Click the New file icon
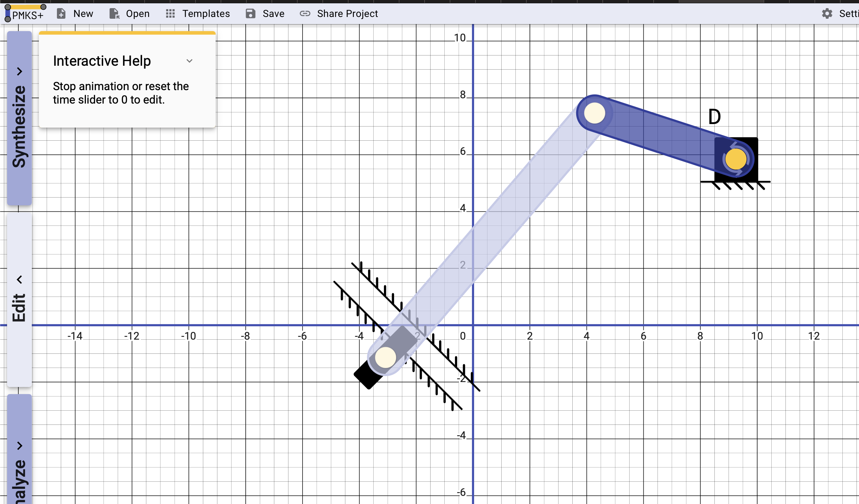This screenshot has width=859, height=504. click(61, 14)
